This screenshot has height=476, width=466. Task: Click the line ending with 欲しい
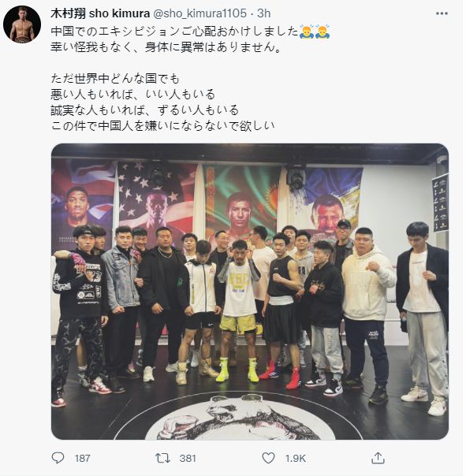pyautogui.click(x=162, y=125)
